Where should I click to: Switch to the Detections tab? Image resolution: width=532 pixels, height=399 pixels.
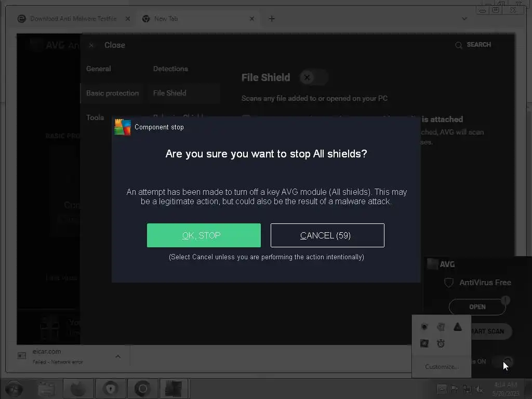tap(170, 69)
